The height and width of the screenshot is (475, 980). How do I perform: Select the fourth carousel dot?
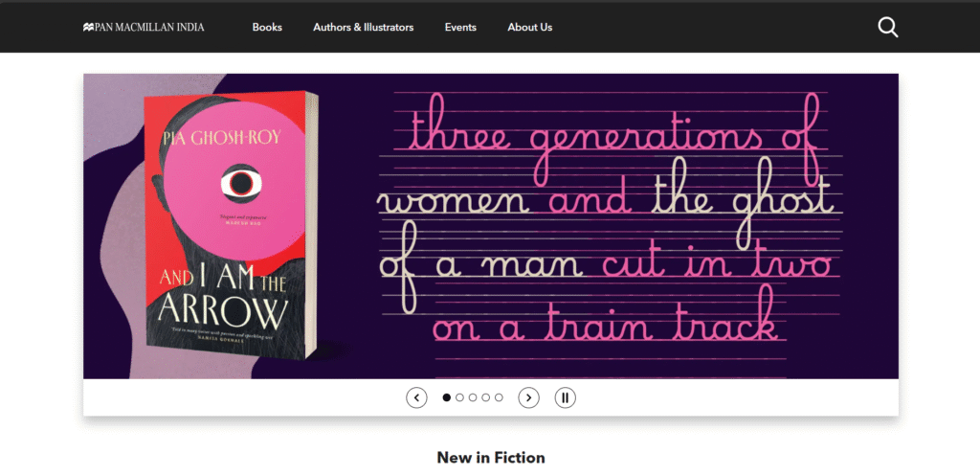485,397
